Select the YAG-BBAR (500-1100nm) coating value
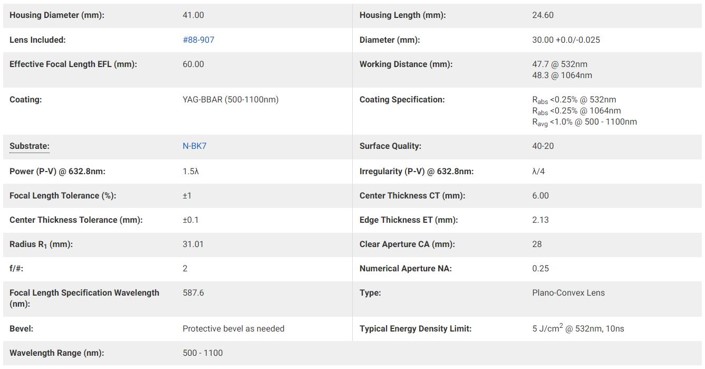 [231, 99]
